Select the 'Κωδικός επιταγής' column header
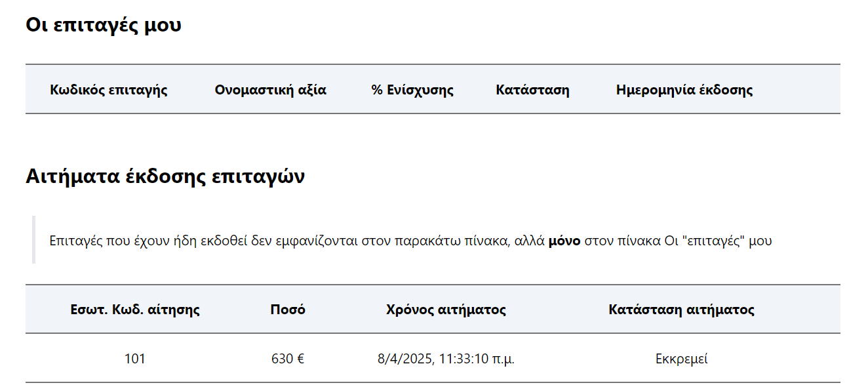 109,90
